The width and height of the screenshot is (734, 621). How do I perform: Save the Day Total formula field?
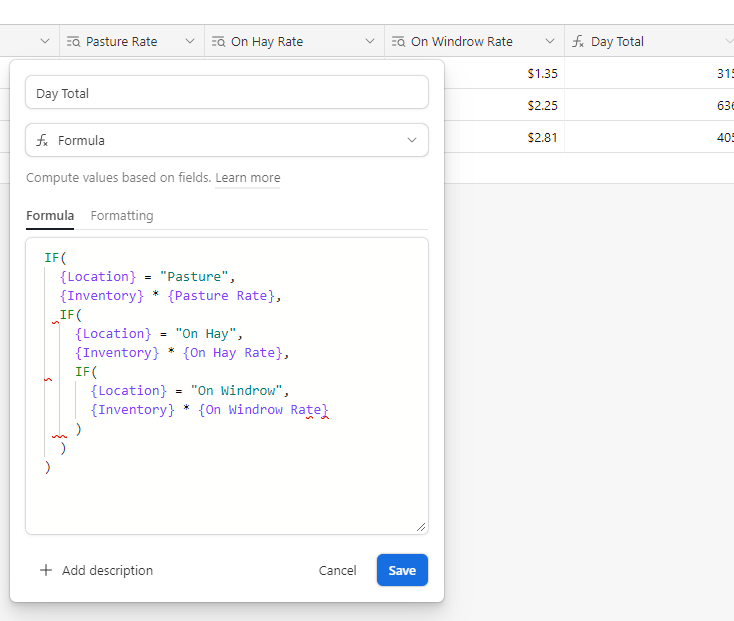[402, 570]
